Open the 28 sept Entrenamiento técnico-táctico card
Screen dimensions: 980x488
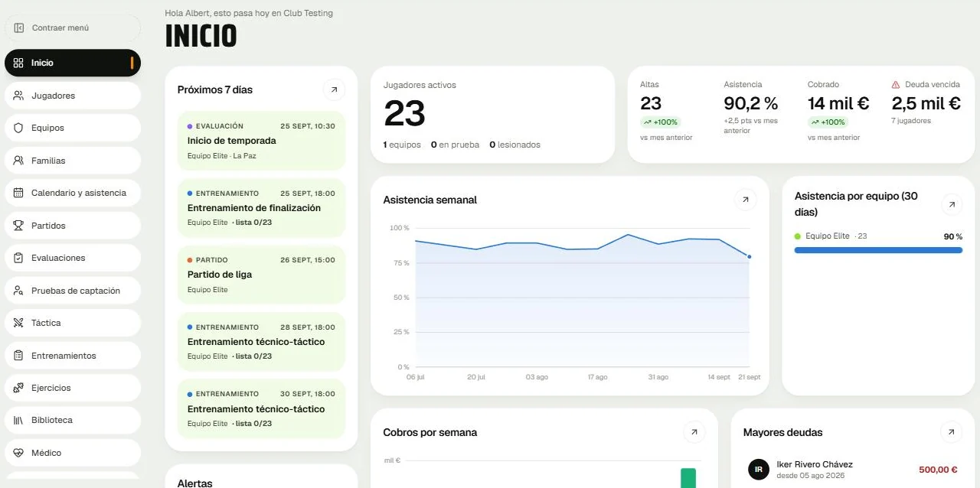click(x=261, y=342)
